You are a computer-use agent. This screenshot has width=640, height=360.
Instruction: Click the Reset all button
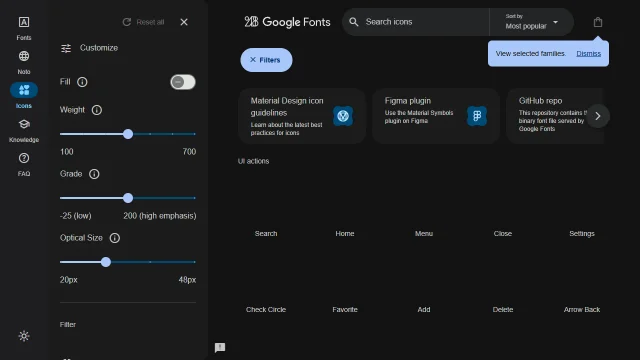point(143,22)
